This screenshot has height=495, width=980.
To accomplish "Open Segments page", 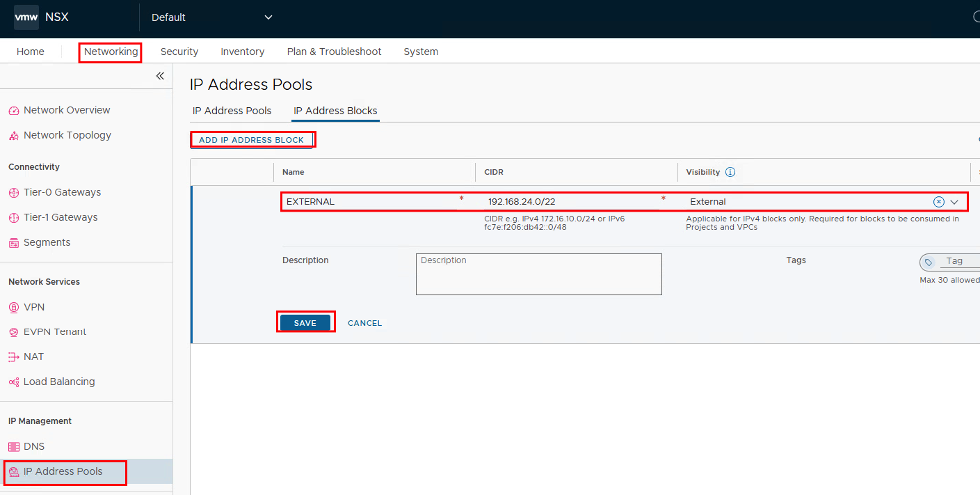I will 47,242.
